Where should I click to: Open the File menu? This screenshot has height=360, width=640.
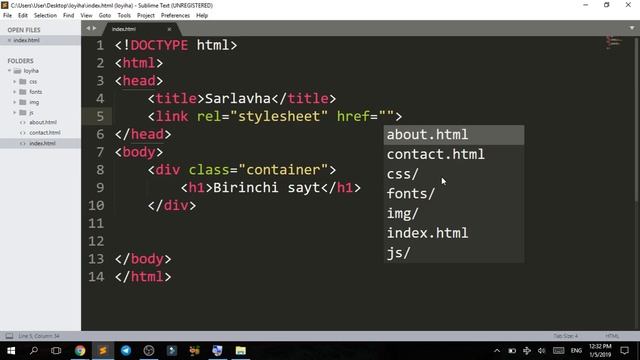[7, 16]
